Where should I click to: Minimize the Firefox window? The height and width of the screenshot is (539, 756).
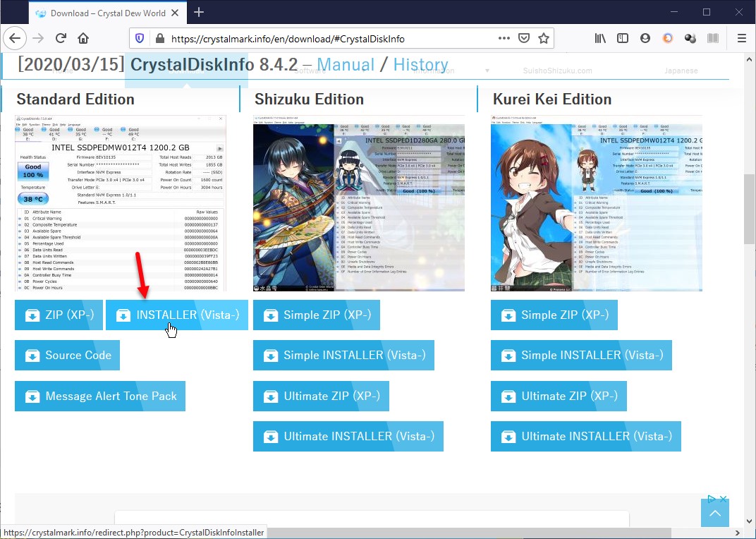[x=674, y=13]
